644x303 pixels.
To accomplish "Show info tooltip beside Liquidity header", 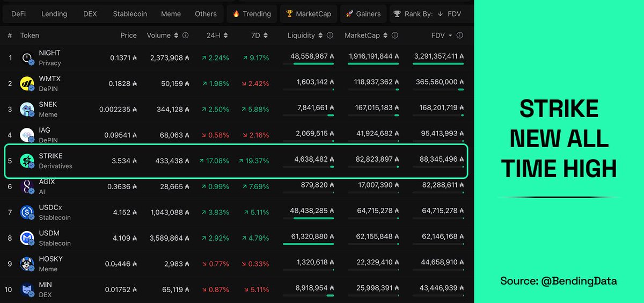I will point(330,35).
